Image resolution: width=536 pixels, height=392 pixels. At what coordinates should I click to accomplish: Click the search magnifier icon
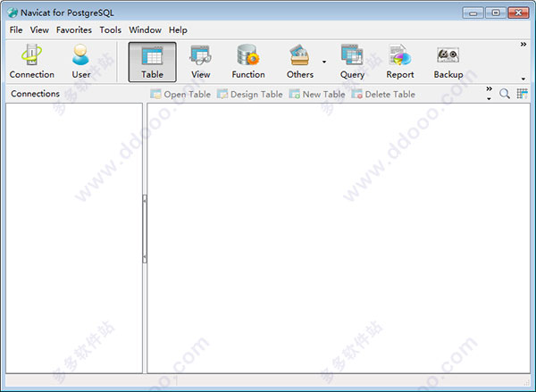coord(505,94)
